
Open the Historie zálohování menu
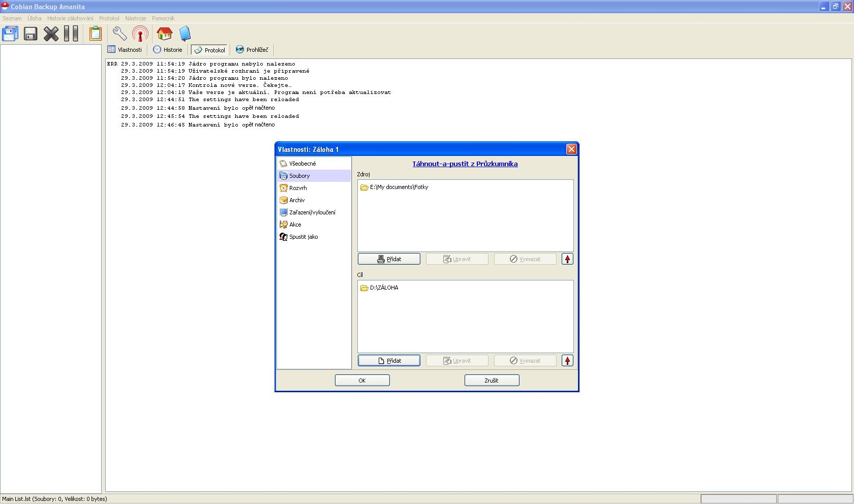click(x=70, y=18)
